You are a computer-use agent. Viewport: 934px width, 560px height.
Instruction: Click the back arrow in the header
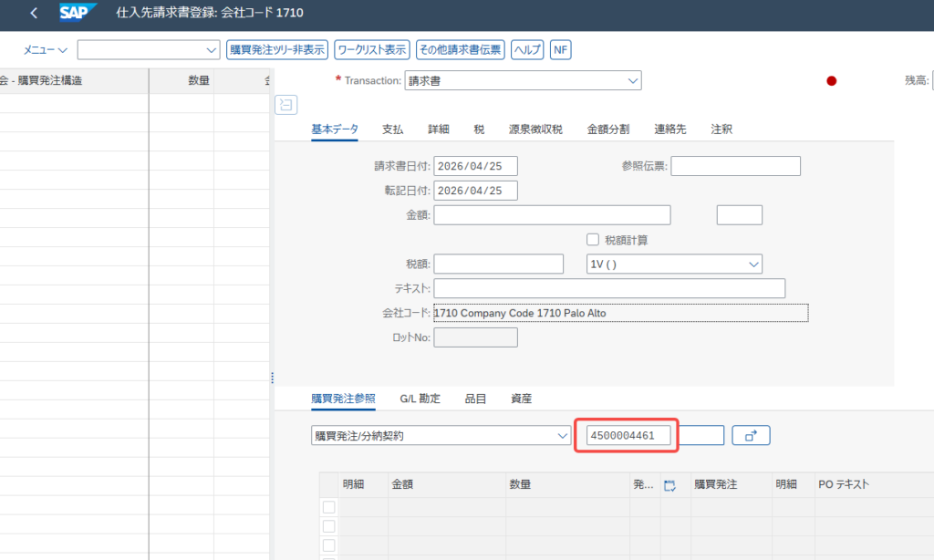click(x=34, y=14)
